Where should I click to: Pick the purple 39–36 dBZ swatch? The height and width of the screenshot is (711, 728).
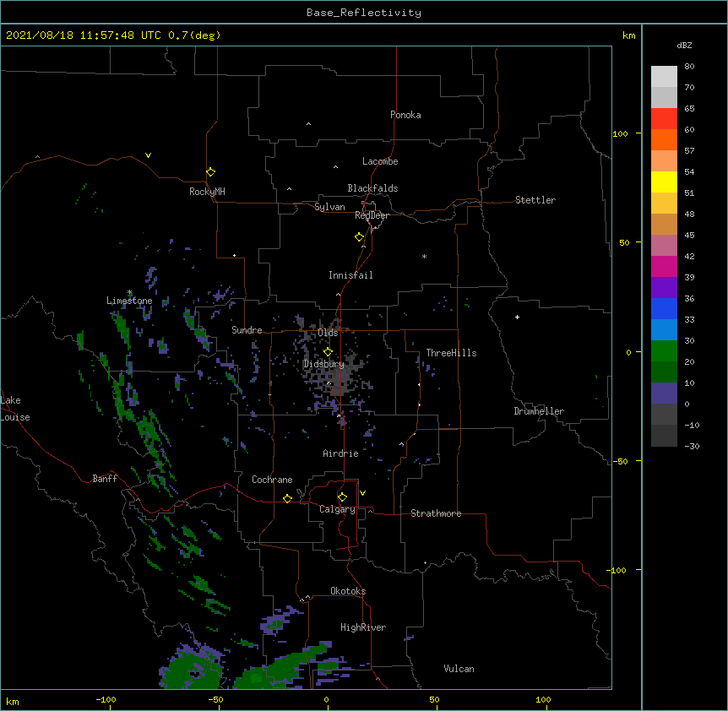pos(664,288)
